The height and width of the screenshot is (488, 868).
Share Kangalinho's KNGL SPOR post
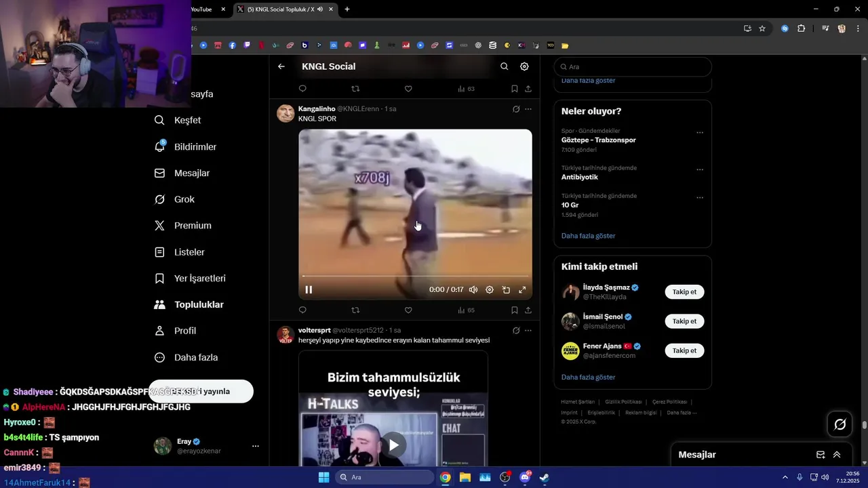[x=528, y=310]
